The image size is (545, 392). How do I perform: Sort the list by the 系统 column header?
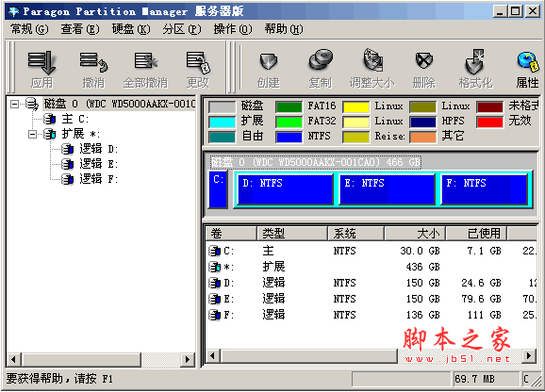tap(355, 234)
